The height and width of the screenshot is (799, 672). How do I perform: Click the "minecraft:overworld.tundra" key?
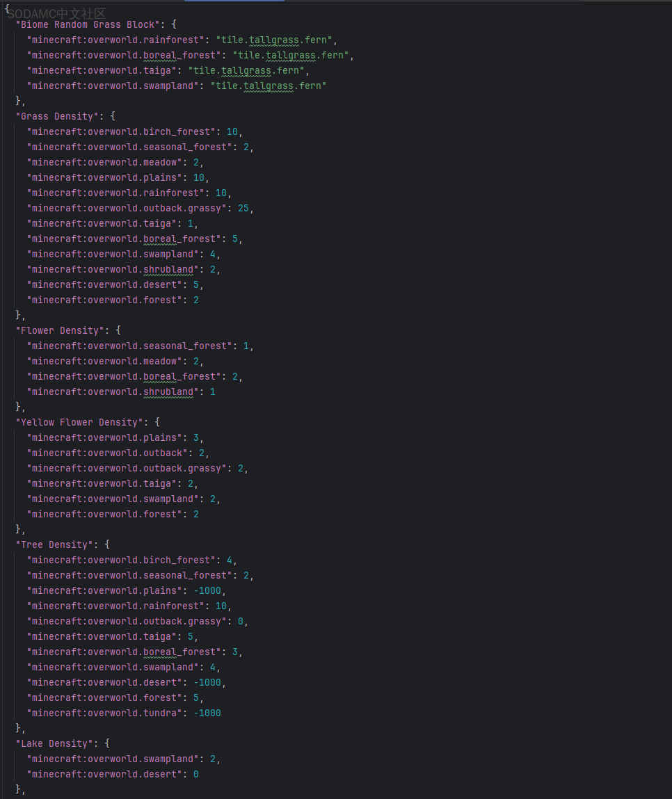coord(104,712)
